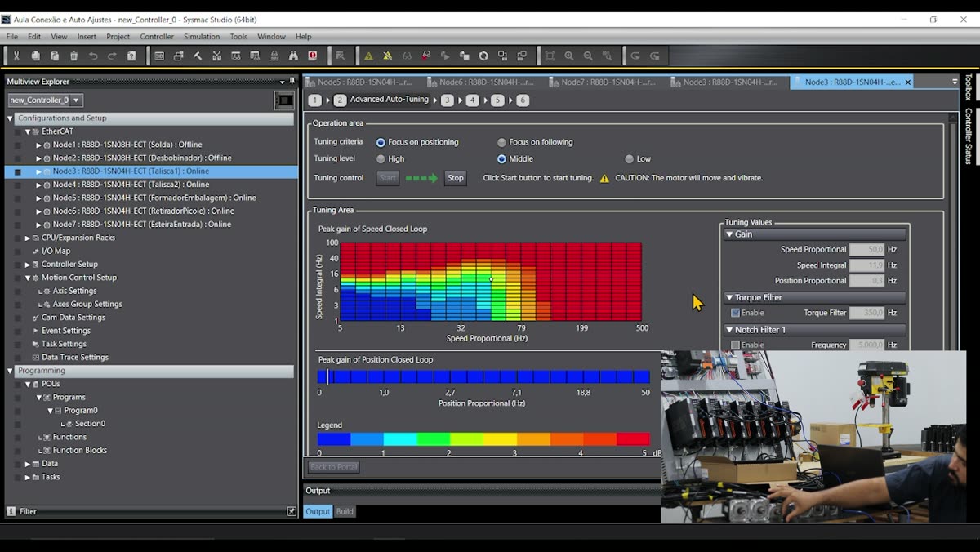Expand the CPU/Expansion Racks tree node

point(27,238)
